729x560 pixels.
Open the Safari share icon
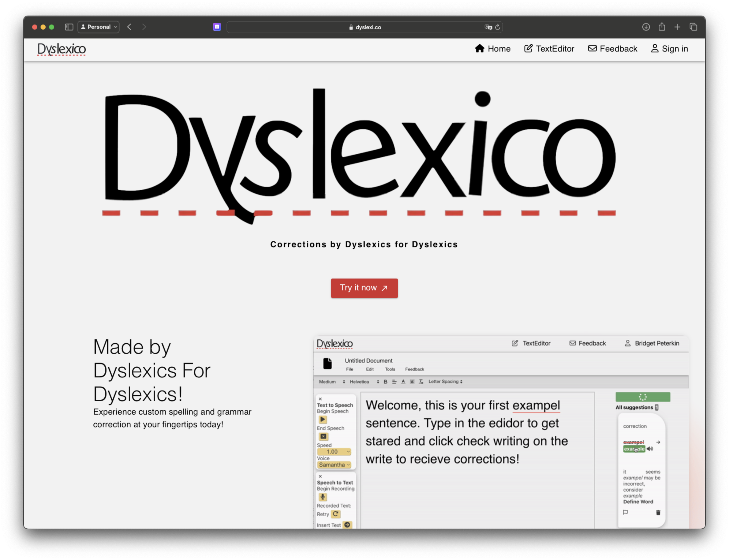662,27
